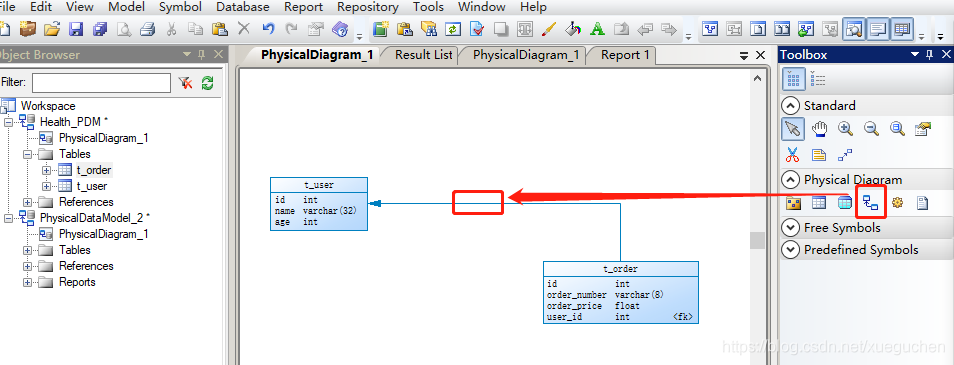954x365 pixels.
Task: Switch Toolbox to list view
Action: pos(818,80)
